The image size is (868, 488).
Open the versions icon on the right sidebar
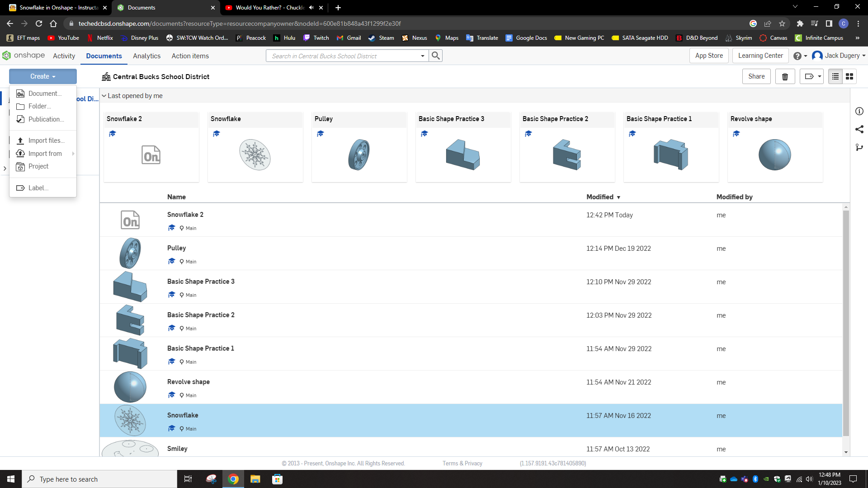pyautogui.click(x=859, y=147)
